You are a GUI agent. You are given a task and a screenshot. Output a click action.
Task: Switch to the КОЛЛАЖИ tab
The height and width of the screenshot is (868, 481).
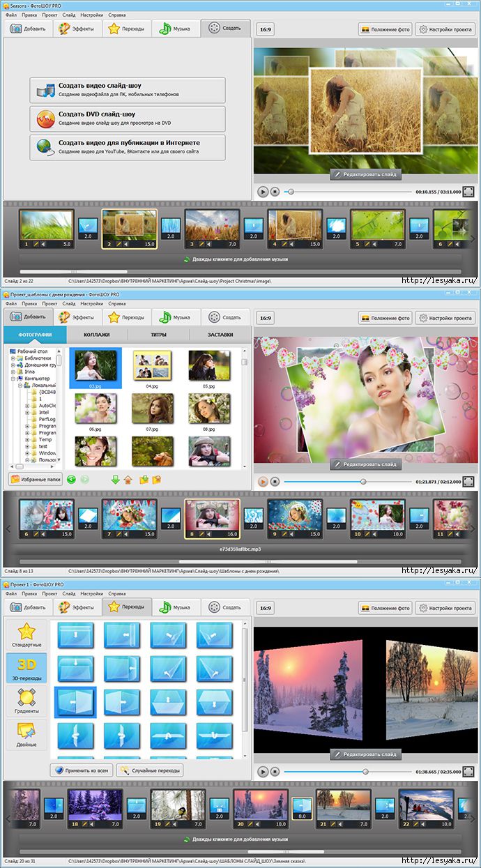98,335
